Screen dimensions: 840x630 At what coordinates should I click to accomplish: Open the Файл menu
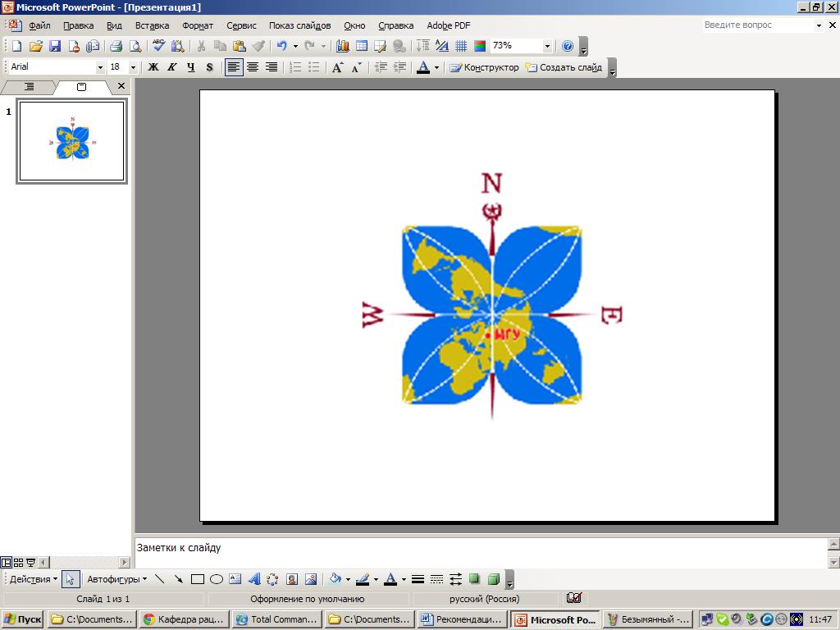39,25
